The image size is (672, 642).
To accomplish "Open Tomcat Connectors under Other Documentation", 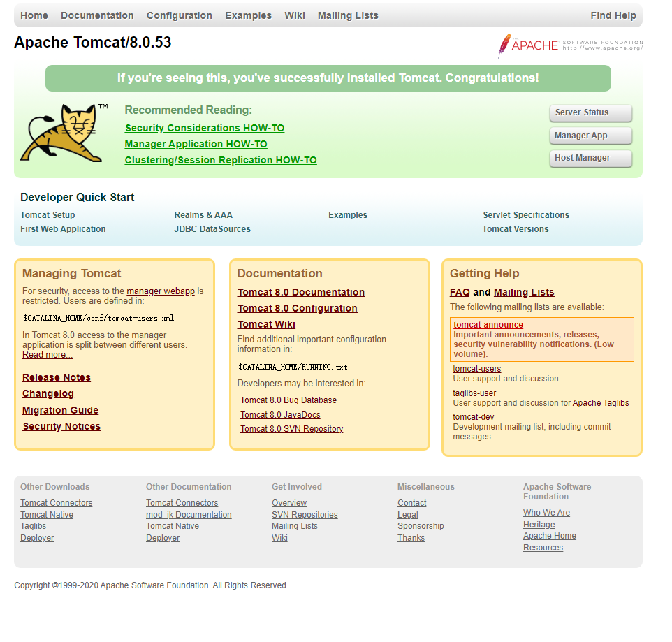I will 182,503.
